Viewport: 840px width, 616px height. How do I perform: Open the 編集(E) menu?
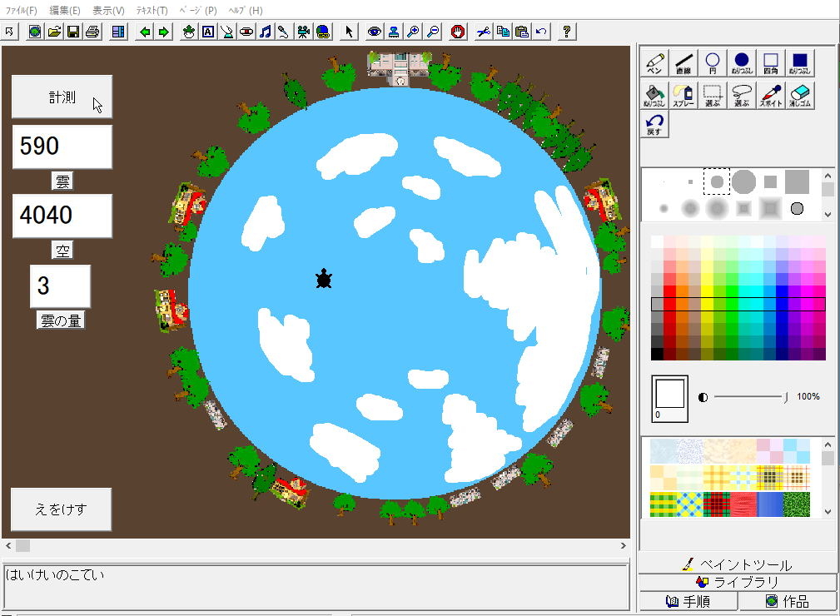click(65, 11)
